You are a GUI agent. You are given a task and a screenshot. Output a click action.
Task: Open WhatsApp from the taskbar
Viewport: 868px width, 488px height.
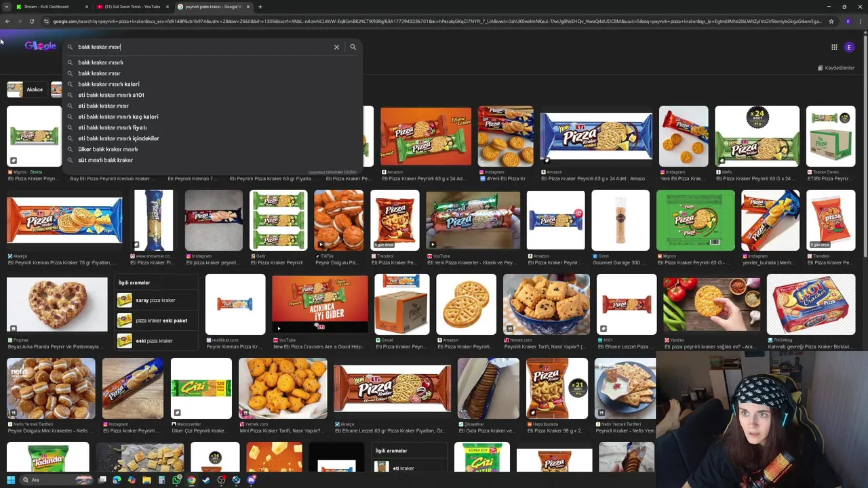click(x=177, y=480)
